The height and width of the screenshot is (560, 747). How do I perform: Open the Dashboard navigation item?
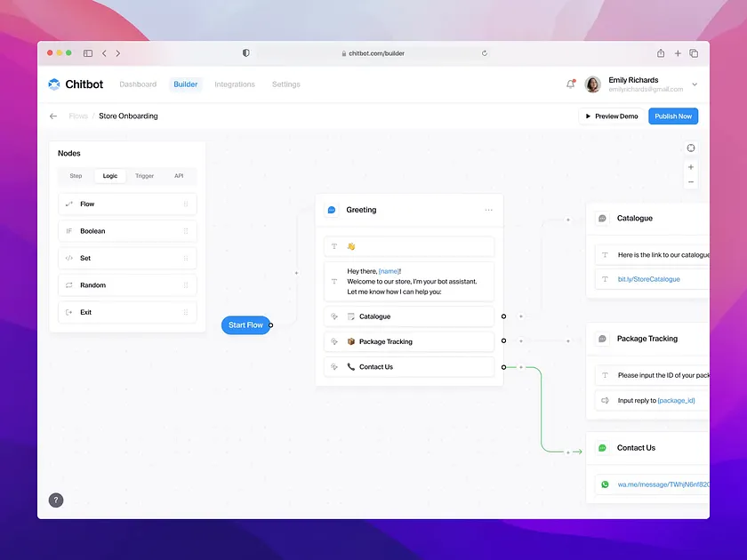tap(138, 84)
